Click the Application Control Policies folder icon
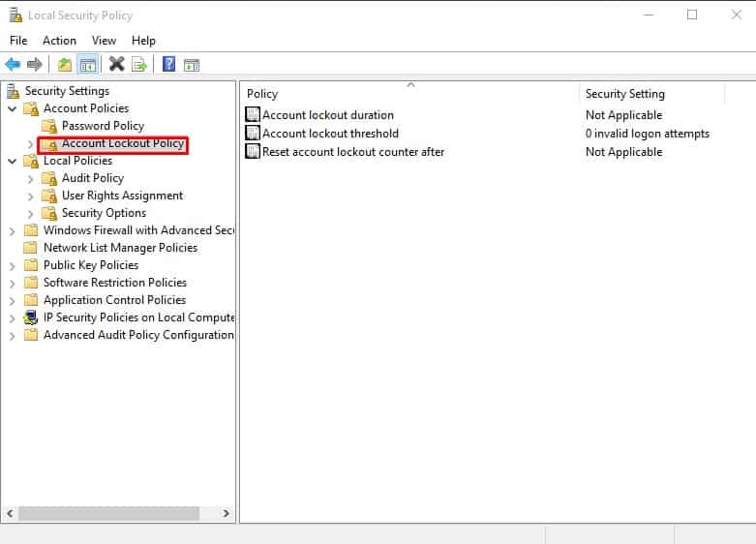The height and width of the screenshot is (544, 756). coord(31,300)
